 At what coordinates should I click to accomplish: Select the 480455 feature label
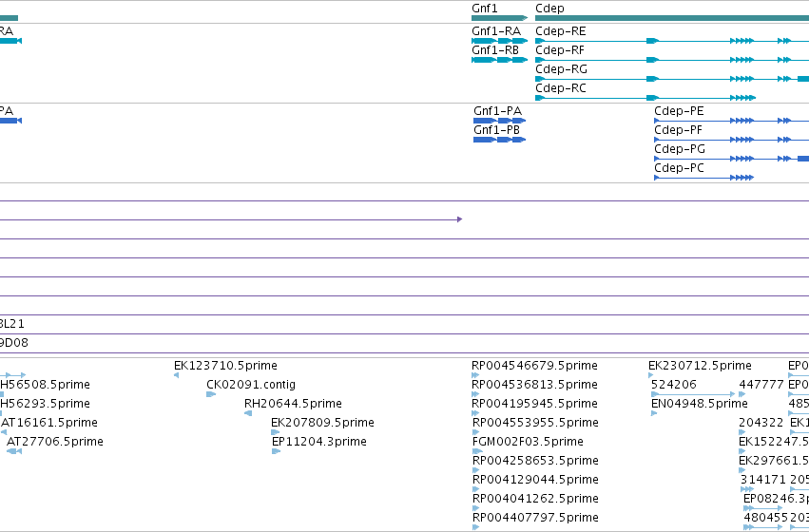pyautogui.click(x=765, y=517)
